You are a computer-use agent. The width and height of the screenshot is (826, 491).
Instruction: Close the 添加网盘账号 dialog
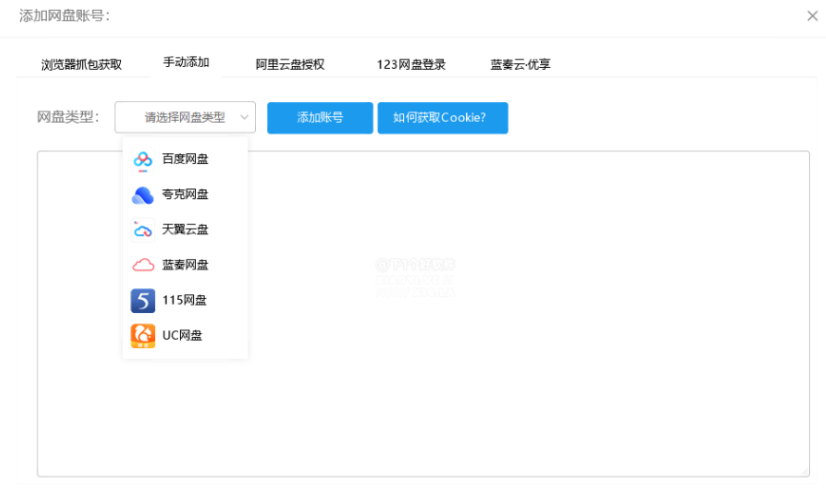[812, 16]
